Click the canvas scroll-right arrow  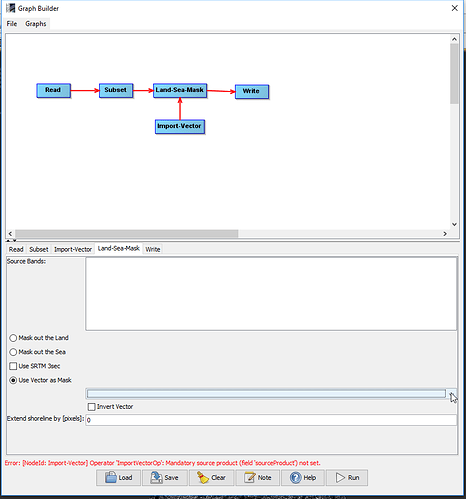pos(445,234)
